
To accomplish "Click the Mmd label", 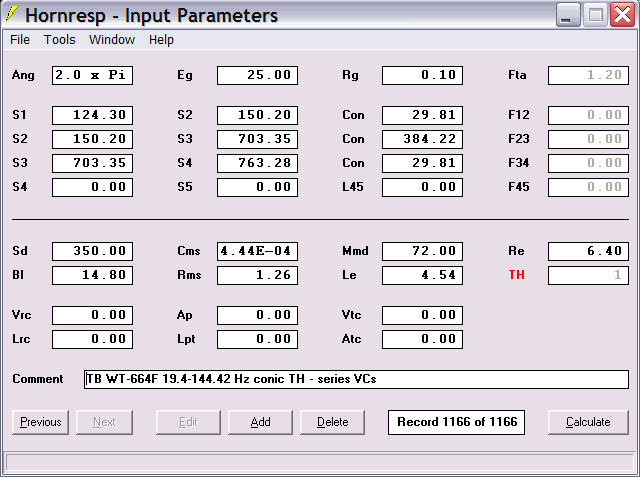I will 355,251.
